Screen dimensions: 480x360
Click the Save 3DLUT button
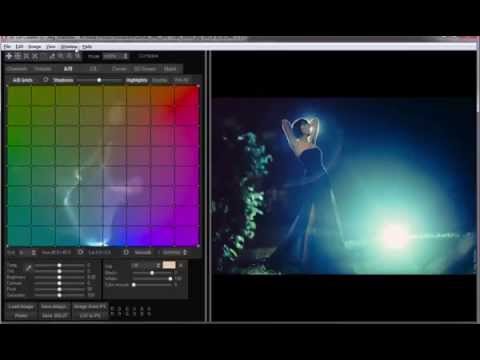54,315
